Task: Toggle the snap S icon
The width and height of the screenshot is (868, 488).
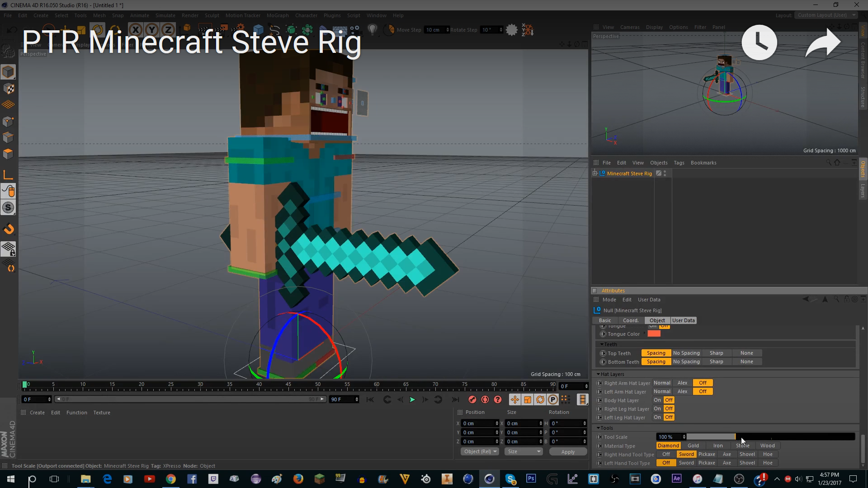Action: (8, 208)
